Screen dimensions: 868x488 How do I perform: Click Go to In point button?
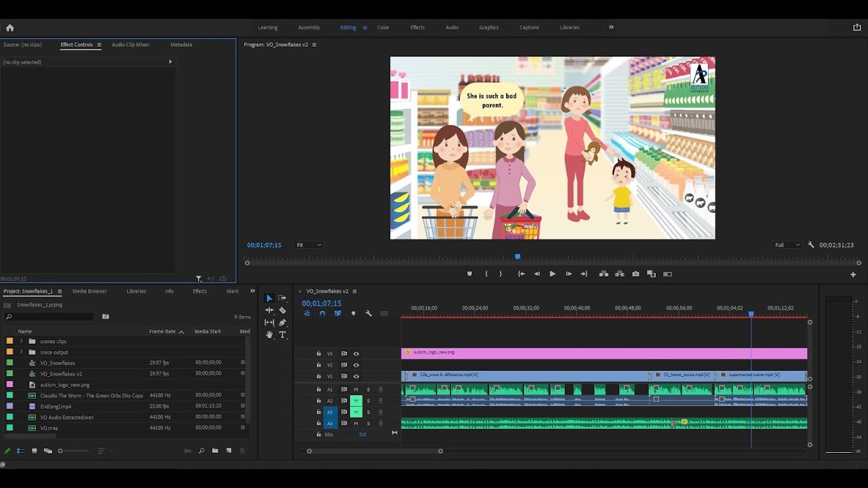coord(521,274)
